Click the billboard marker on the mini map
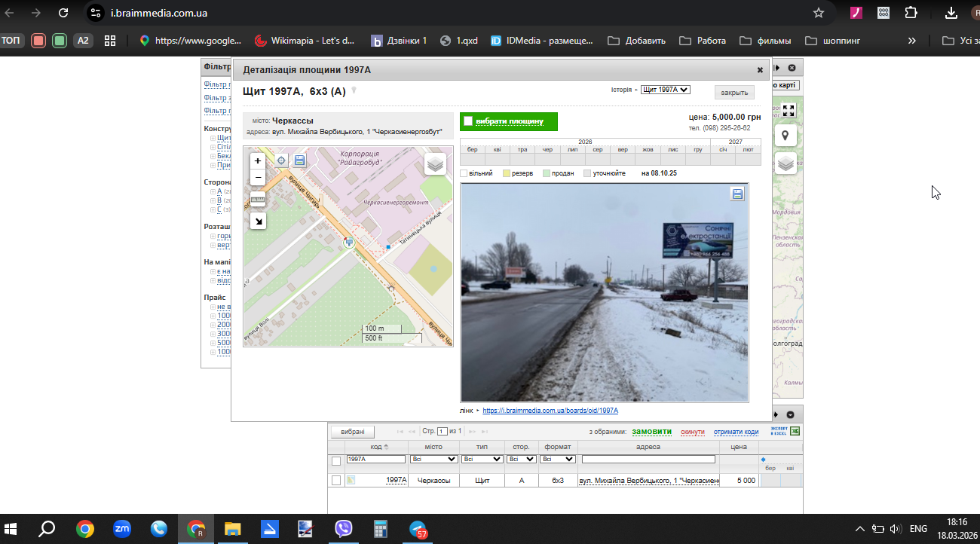Screen dimensions: 980x544 [x=349, y=243]
